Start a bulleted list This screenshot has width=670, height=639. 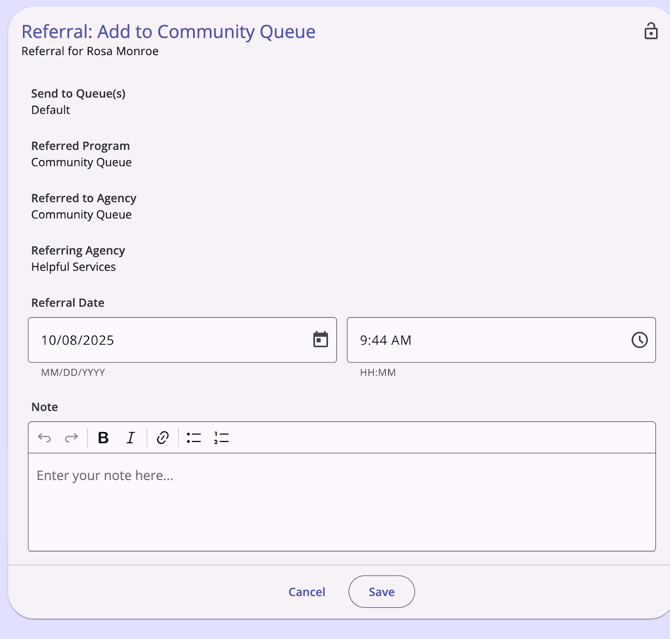pos(194,438)
